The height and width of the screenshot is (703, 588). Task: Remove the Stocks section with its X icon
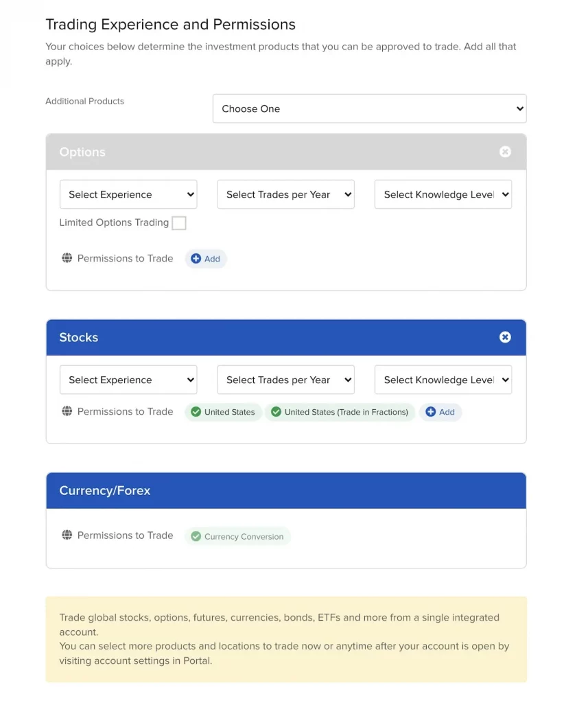[x=505, y=337]
